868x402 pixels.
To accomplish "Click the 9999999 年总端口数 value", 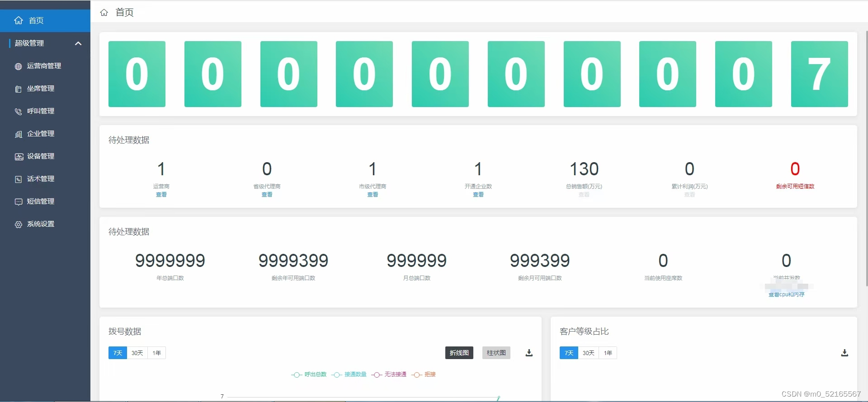I will pos(170,261).
